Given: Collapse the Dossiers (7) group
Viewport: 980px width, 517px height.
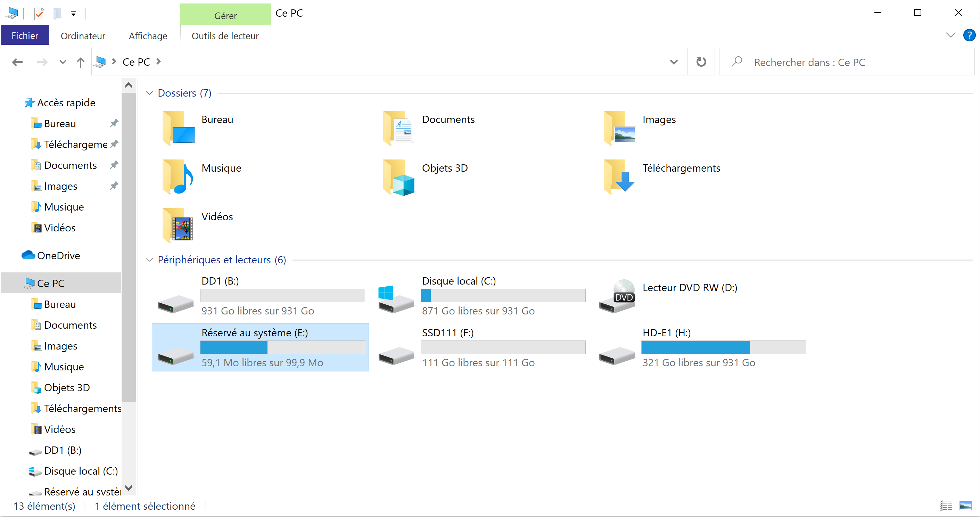Looking at the screenshot, I should pos(149,93).
